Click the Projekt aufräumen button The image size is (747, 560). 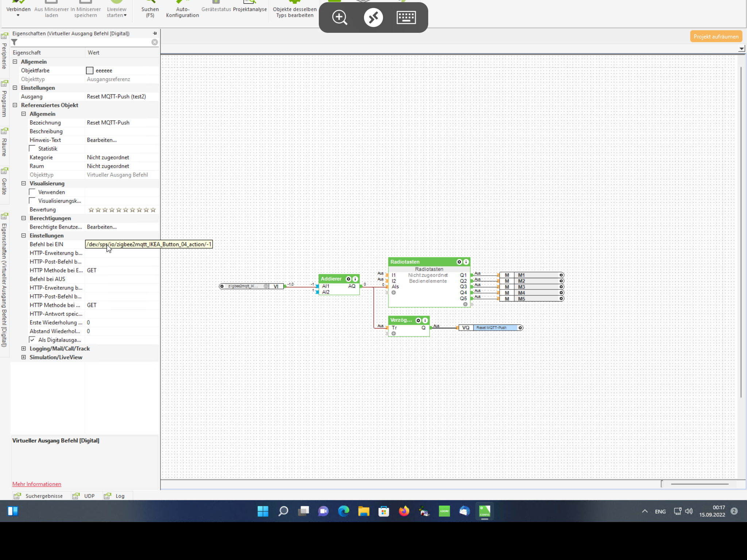[x=716, y=36]
